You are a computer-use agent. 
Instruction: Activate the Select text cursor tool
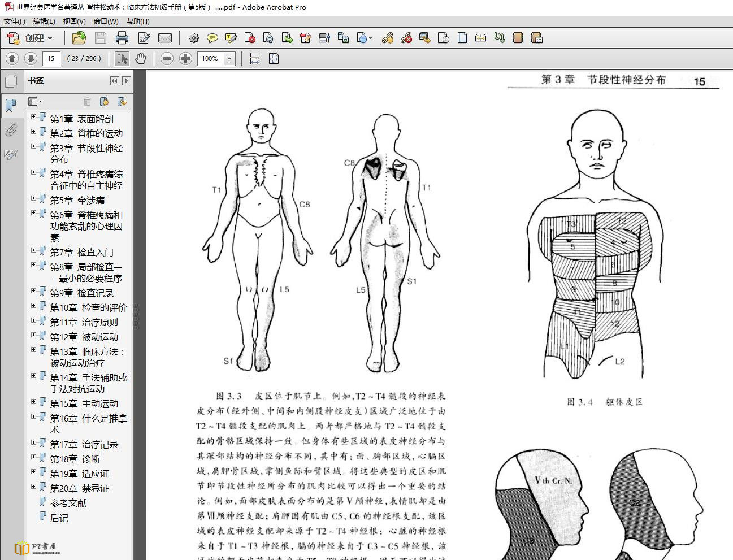point(122,59)
